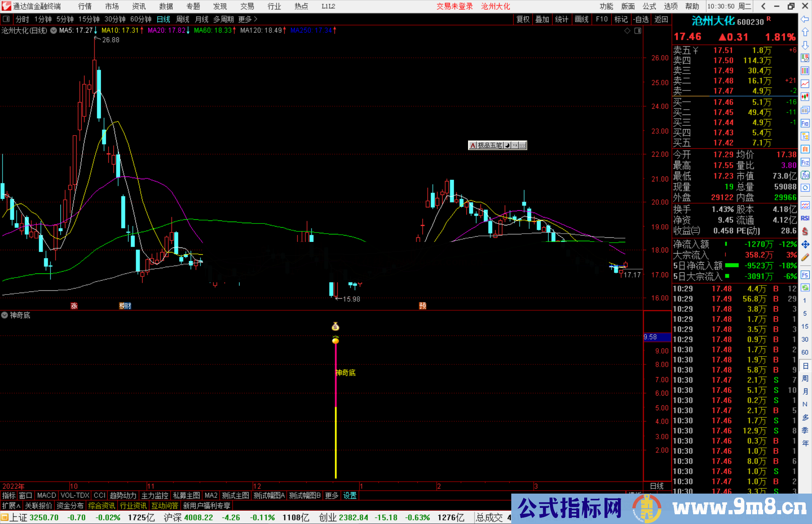Image resolution: width=812 pixels, height=524 pixels.
Task: Open the red-green line chart sidebar icon
Action: [805, 84]
